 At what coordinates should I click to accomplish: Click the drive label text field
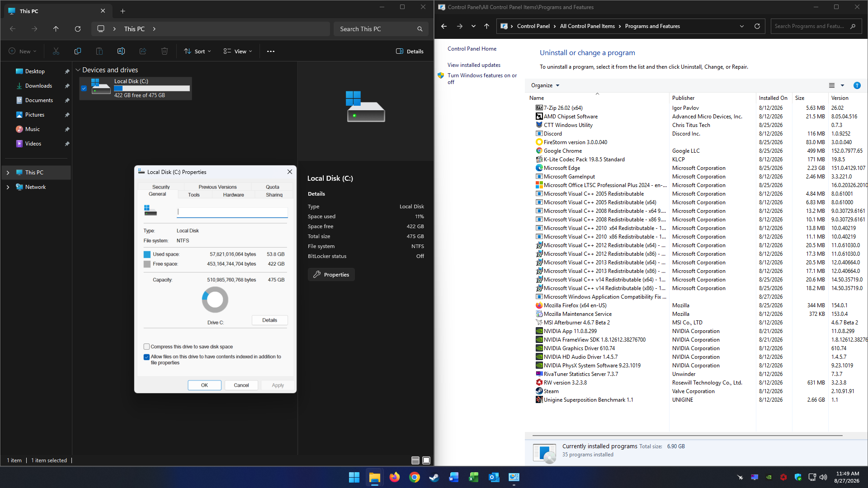coord(232,212)
